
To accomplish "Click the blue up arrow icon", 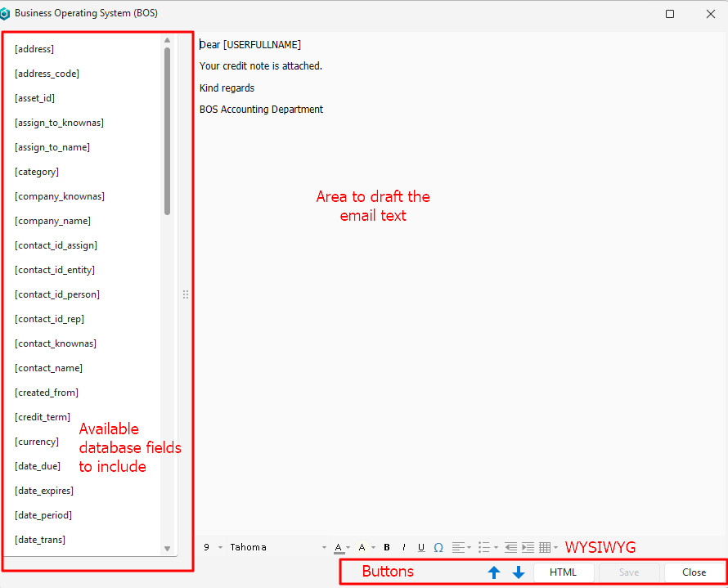I will (494, 572).
